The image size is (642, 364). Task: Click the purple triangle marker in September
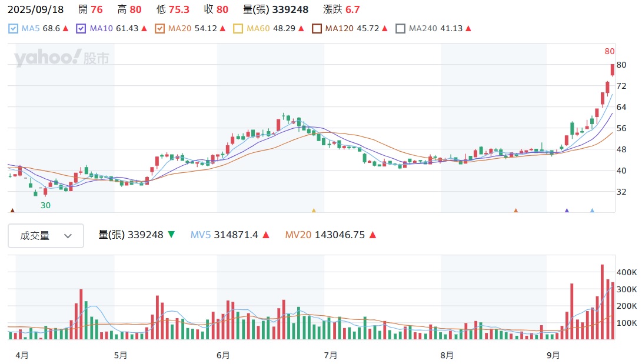pos(567,210)
